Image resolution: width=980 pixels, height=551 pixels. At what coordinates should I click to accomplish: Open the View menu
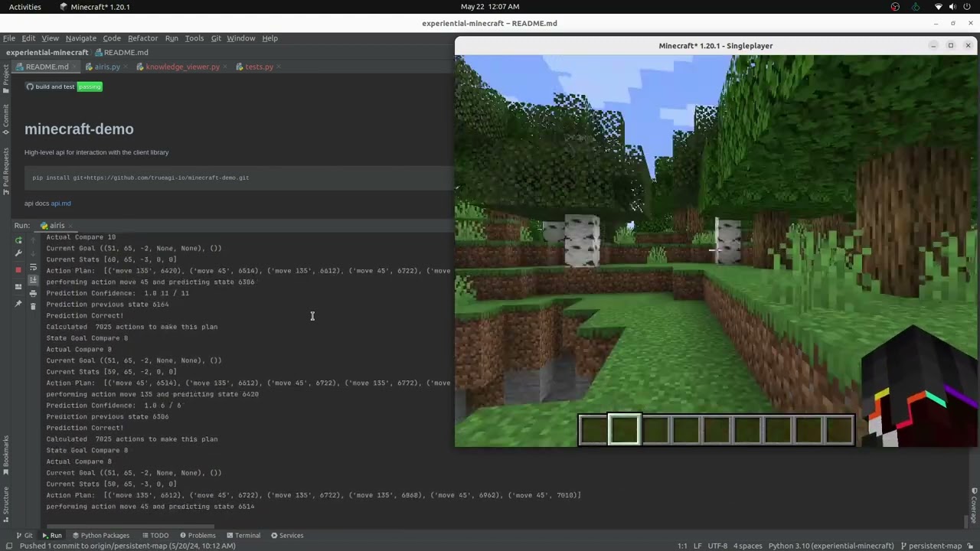tap(50, 38)
